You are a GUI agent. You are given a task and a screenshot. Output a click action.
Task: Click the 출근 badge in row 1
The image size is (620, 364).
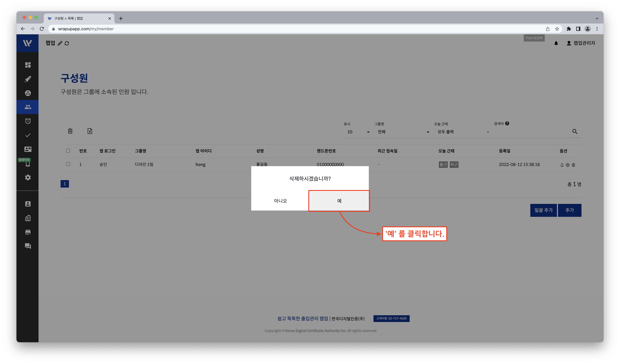(443, 165)
